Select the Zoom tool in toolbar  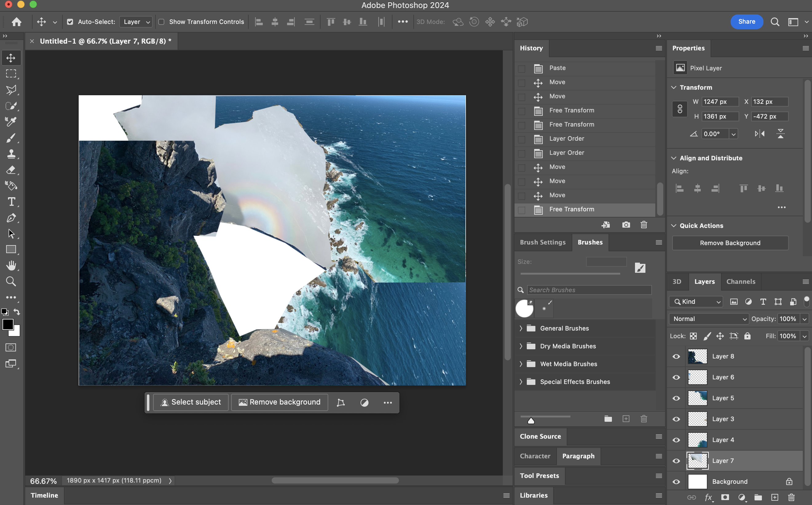click(11, 282)
